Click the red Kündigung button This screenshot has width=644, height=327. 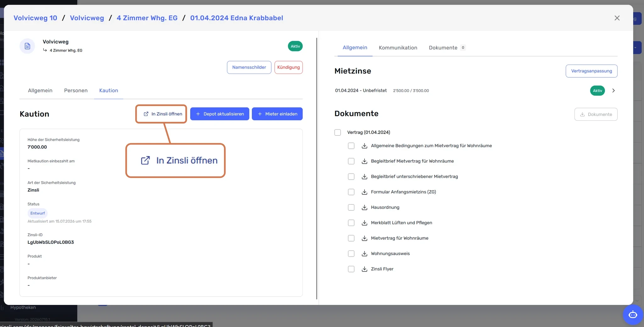289,67
